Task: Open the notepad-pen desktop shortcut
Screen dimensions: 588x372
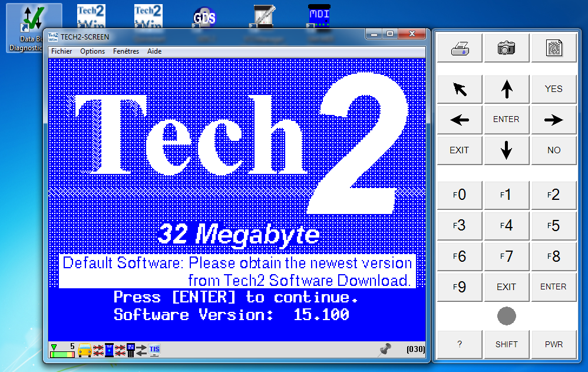Action: click(263, 16)
